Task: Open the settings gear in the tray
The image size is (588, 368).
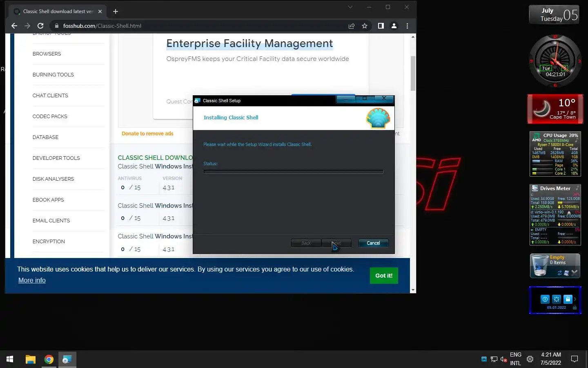Action: tap(530, 359)
